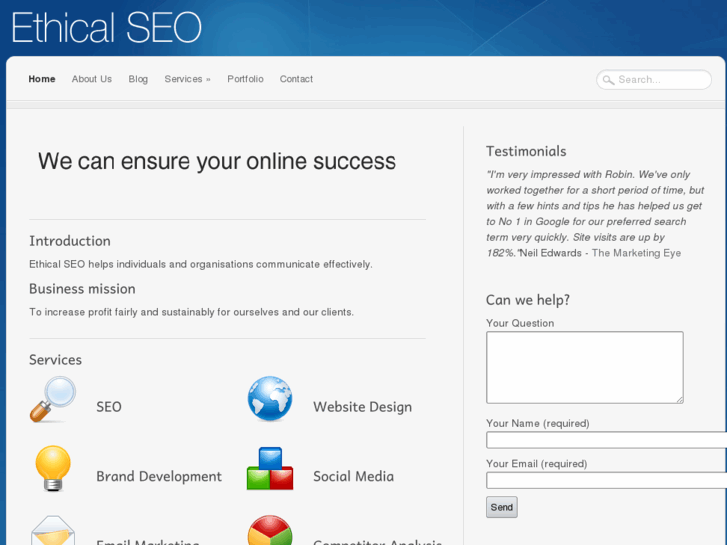727x545 pixels.
Task: Open the Website Design service link
Action: [x=363, y=407]
